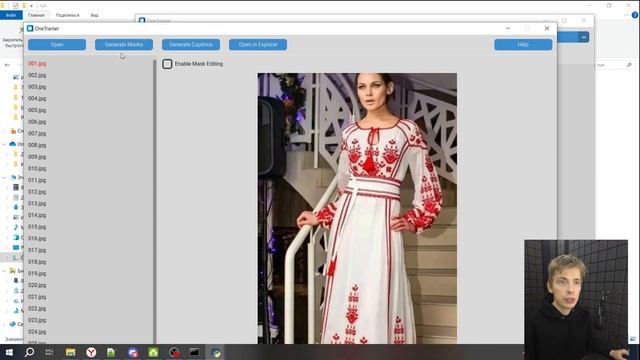The height and width of the screenshot is (360, 640).
Task: Open the Windows Start menu
Action: (x=9, y=352)
